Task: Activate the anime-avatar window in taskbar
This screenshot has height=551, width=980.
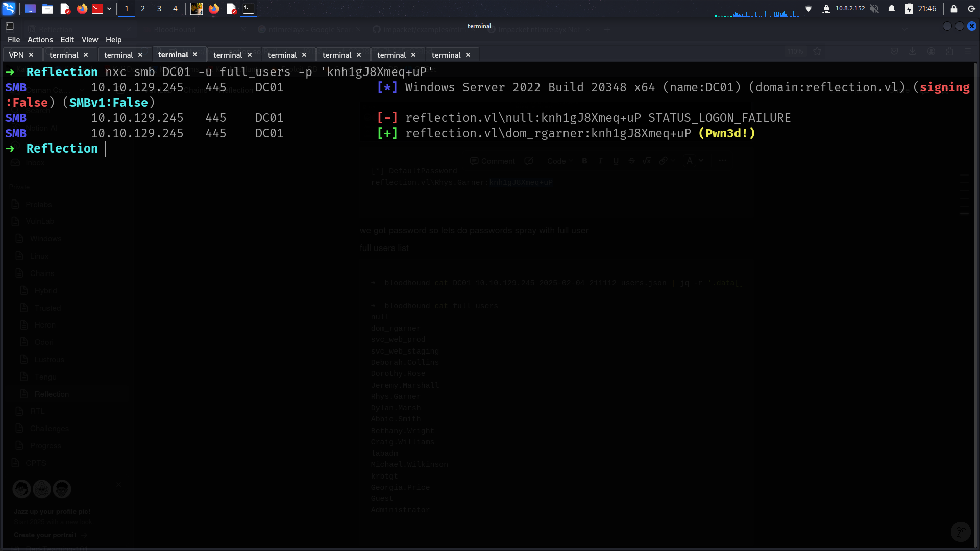Action: (197, 9)
